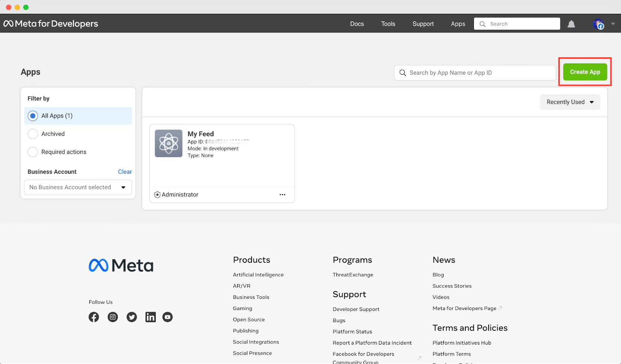Open Facebook for Developers Community Group
Screen dimensions: 621x364
[363, 358]
